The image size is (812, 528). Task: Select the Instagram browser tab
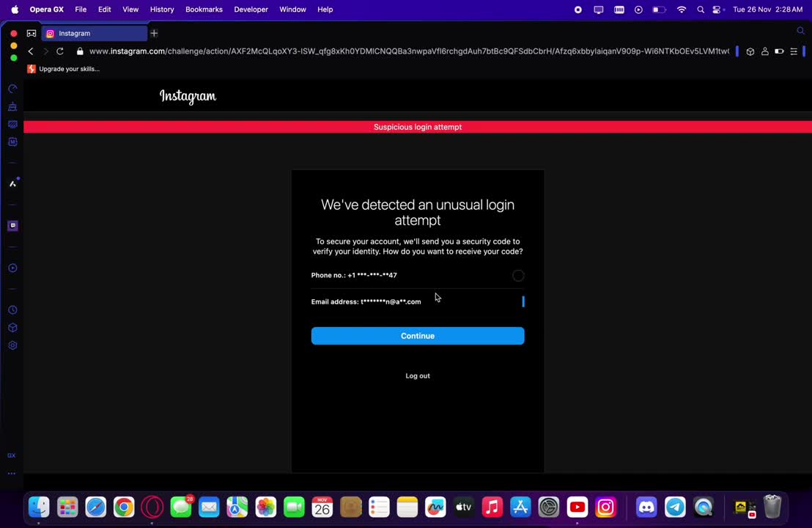coord(95,33)
